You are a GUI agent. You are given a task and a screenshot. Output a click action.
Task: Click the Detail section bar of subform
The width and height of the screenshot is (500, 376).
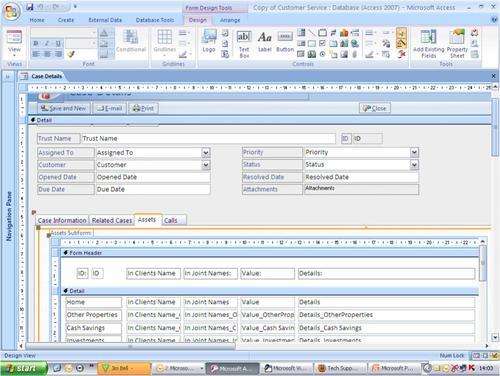[269, 291]
